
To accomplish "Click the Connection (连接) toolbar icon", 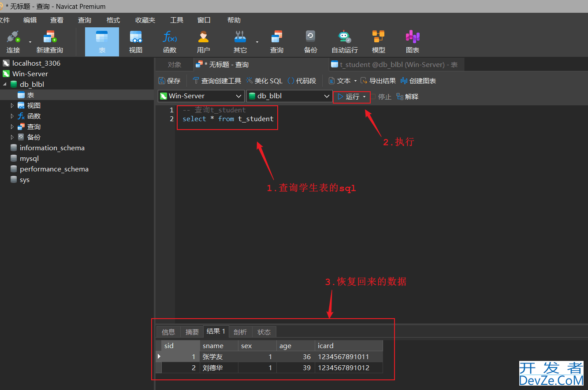I will (13, 42).
